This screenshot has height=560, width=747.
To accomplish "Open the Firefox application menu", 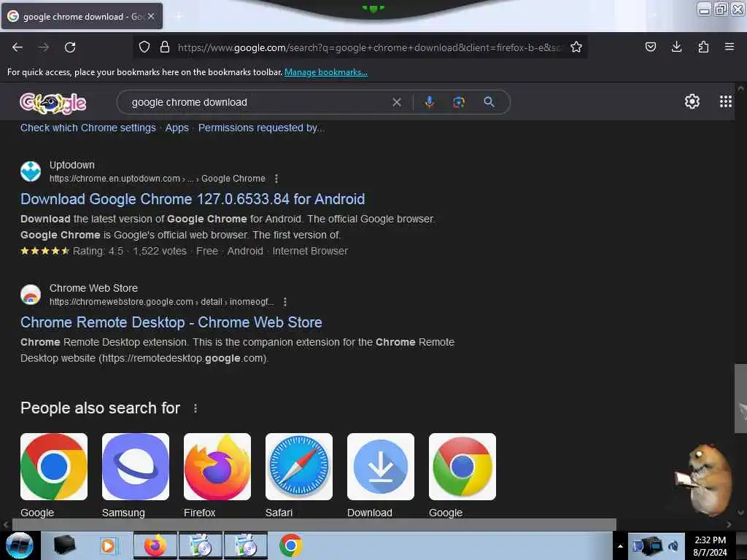I will click(x=729, y=47).
